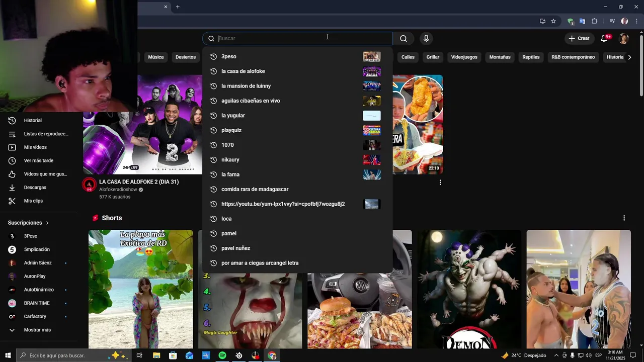The image size is (644, 362).
Task: Open La playa más Exótica de RD short
Action: 140,289
